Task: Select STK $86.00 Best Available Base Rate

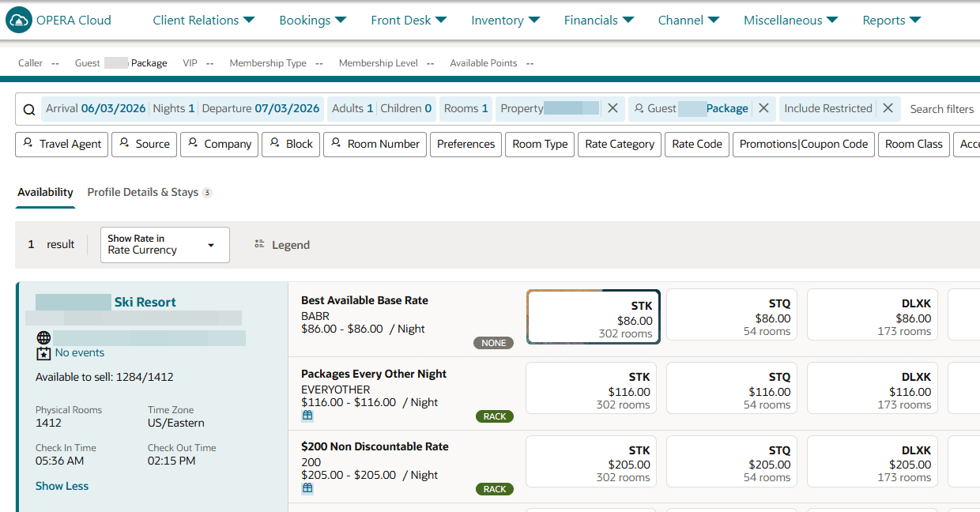Action: coord(594,317)
